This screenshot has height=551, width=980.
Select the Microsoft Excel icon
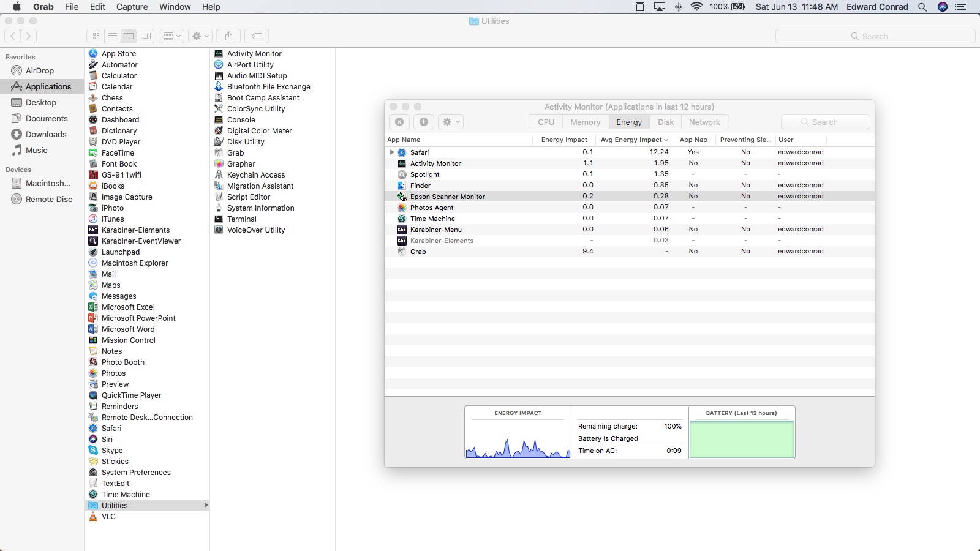(x=93, y=307)
